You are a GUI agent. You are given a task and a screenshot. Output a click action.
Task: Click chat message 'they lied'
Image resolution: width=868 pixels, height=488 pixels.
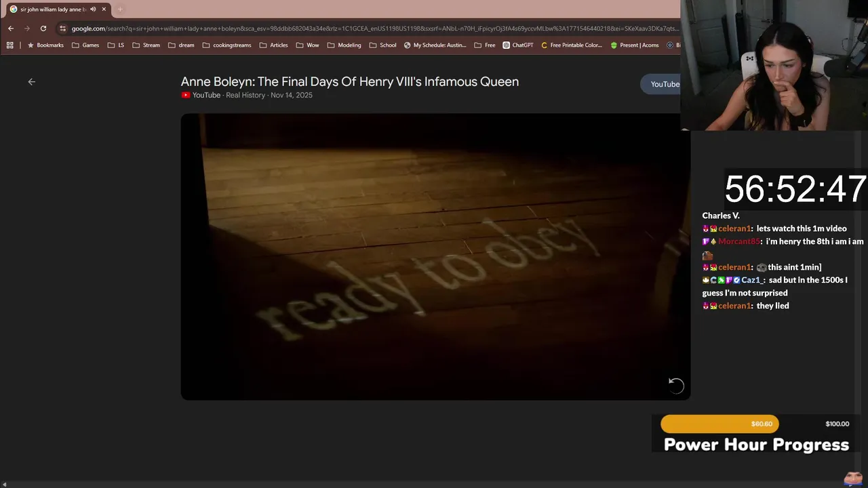[x=772, y=306]
